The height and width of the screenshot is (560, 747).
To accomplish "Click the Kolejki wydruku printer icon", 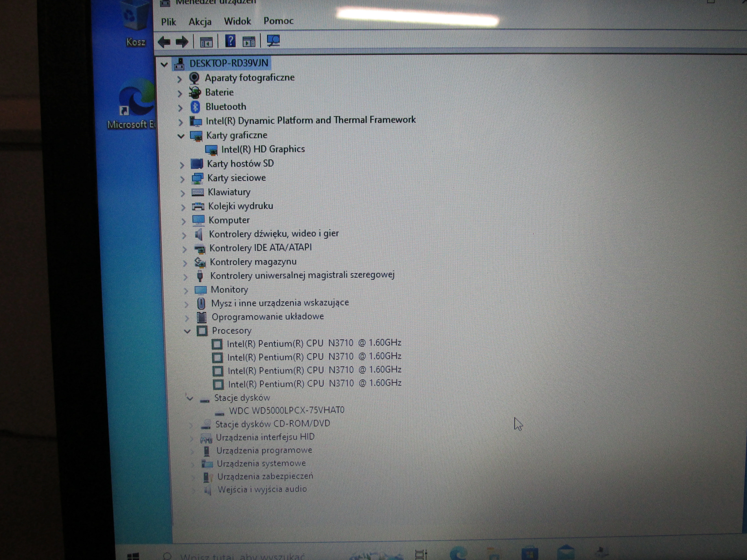I will (x=198, y=206).
